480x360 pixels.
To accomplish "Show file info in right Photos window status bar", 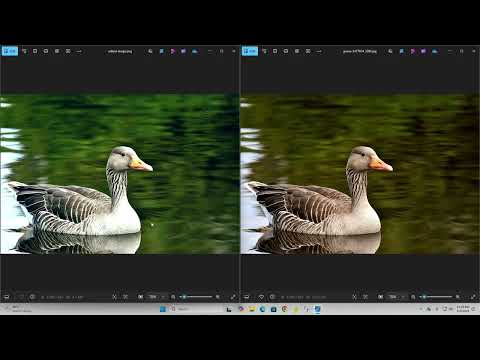I will coord(272,297).
